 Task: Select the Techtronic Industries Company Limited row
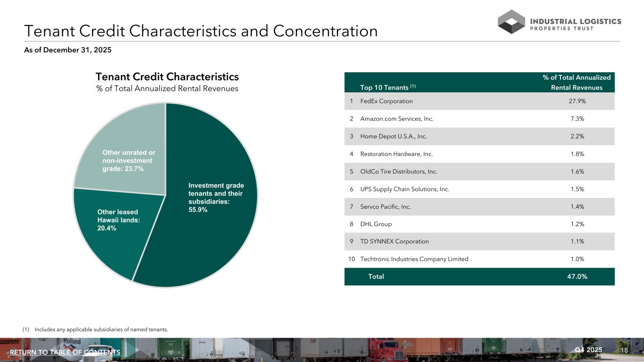coord(479,259)
